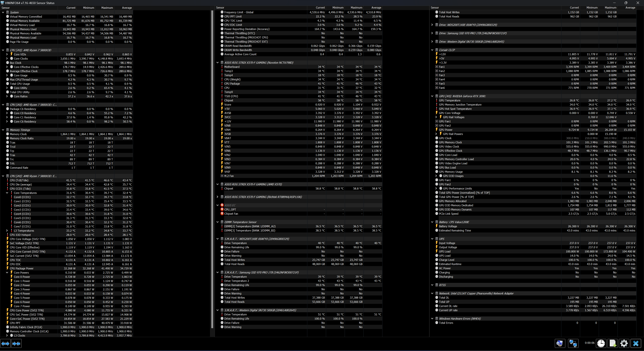644x351 pixels.
Task: Click the chip icon of the UPS group
Action: tap(437, 239)
